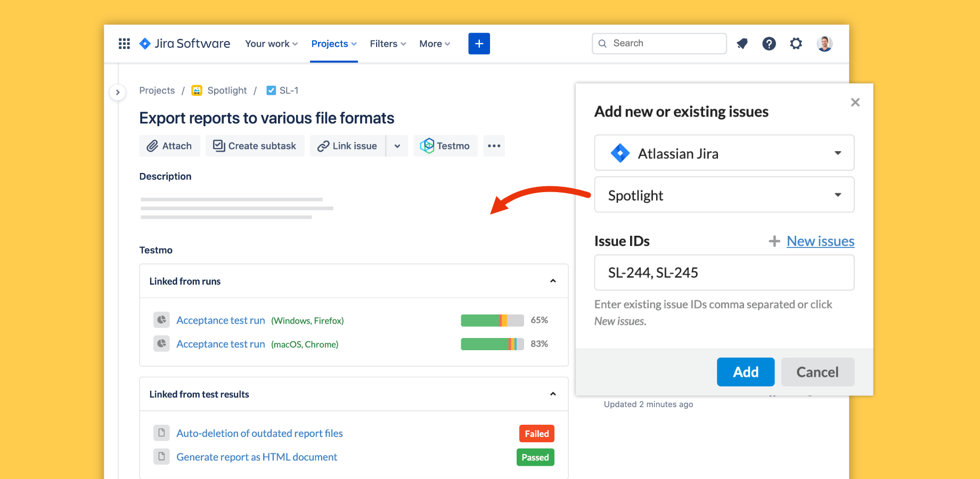Open the Filters menu

[x=388, y=44]
